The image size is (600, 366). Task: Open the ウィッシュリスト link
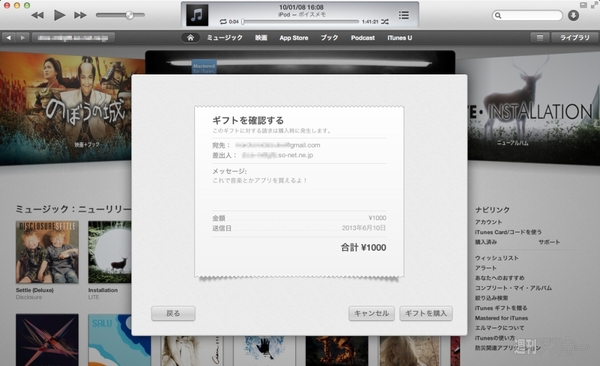497,258
